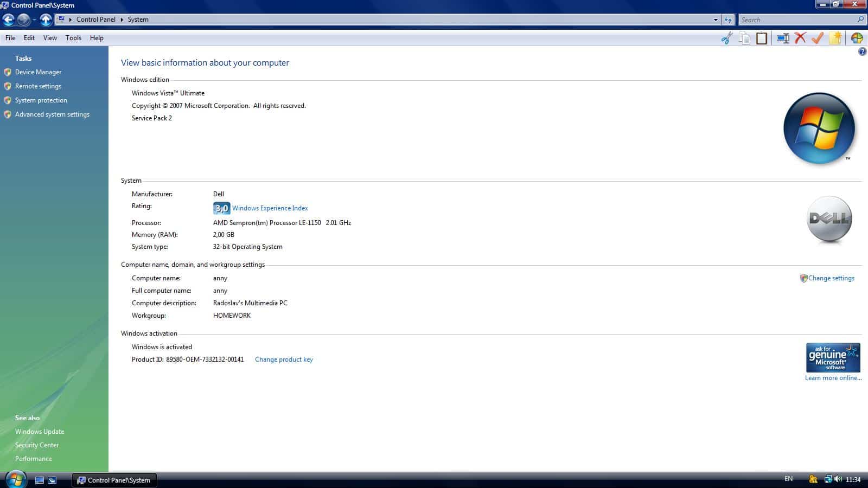Click the Forward navigation arrow

tap(23, 20)
